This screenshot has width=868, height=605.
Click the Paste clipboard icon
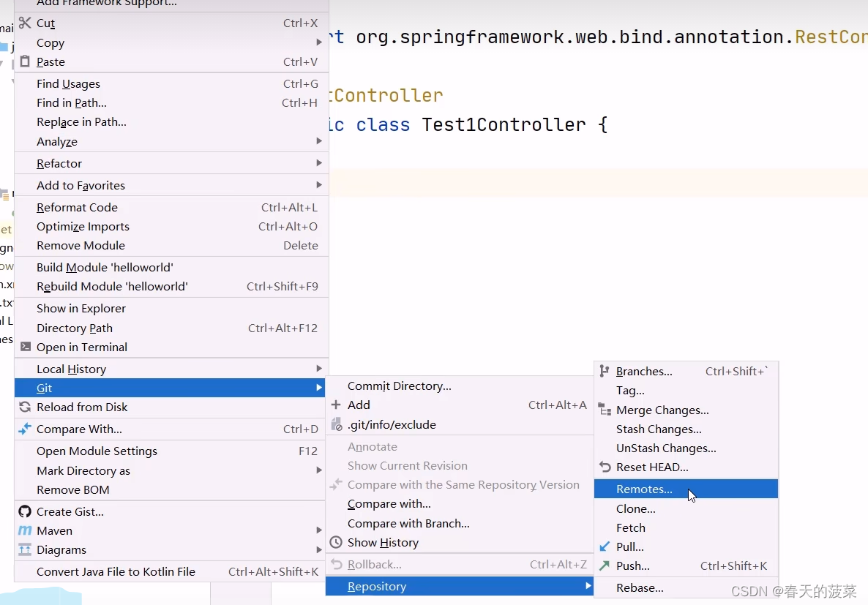coord(24,61)
